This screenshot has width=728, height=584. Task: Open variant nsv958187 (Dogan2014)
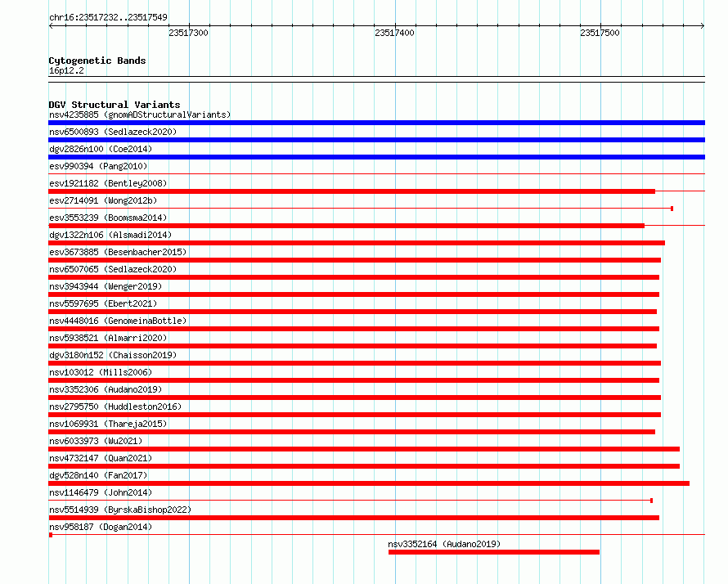tap(101, 527)
